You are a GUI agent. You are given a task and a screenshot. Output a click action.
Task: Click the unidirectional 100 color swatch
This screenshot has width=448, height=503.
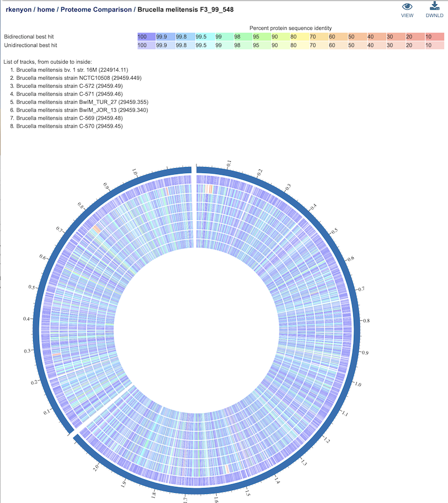[x=147, y=45]
